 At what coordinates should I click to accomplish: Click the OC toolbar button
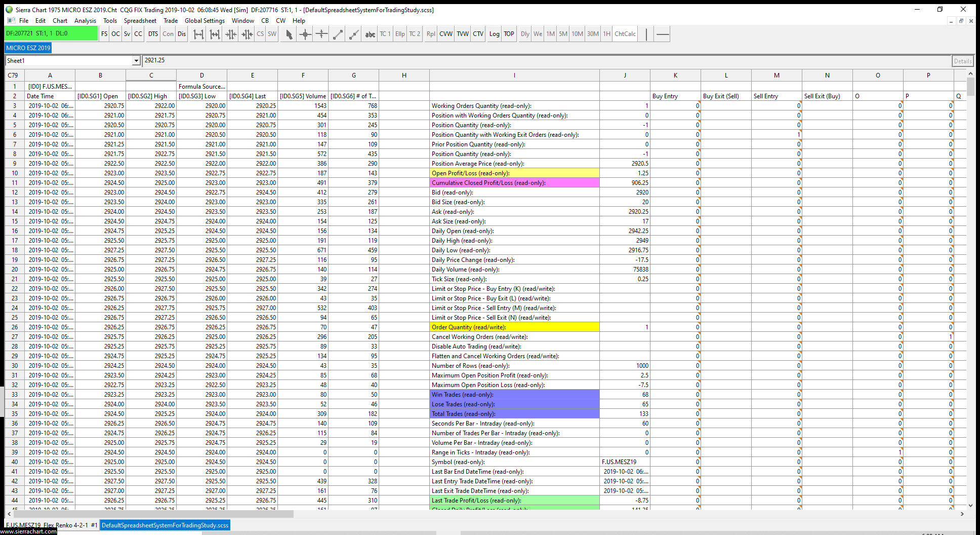(115, 34)
